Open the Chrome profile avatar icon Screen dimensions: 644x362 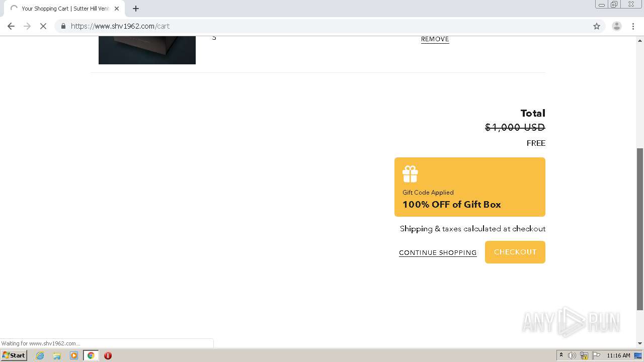[616, 26]
